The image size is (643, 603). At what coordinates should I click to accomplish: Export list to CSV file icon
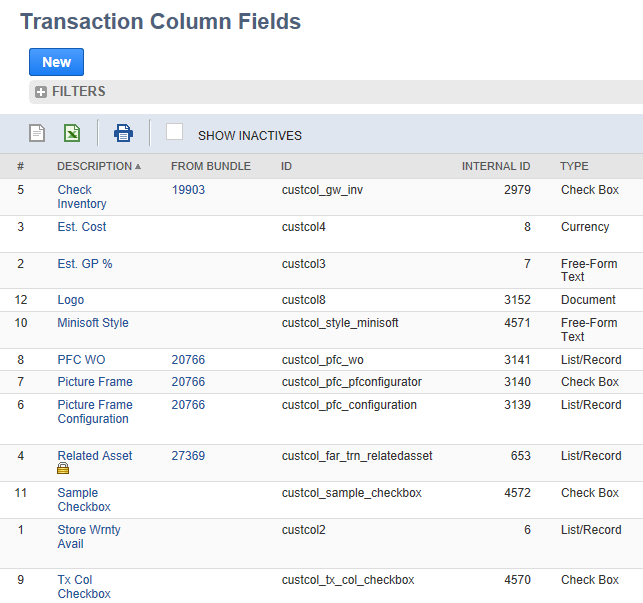pos(37,133)
